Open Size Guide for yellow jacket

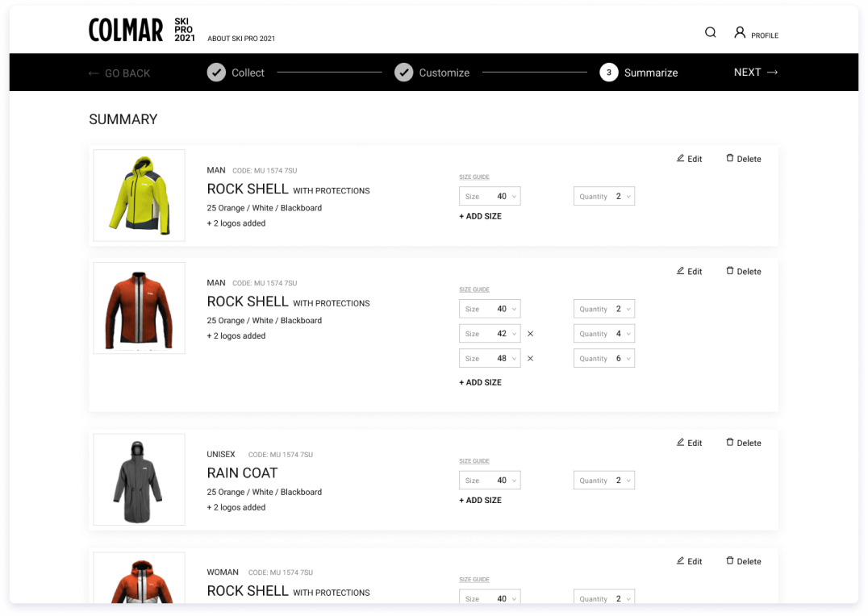coord(474,177)
